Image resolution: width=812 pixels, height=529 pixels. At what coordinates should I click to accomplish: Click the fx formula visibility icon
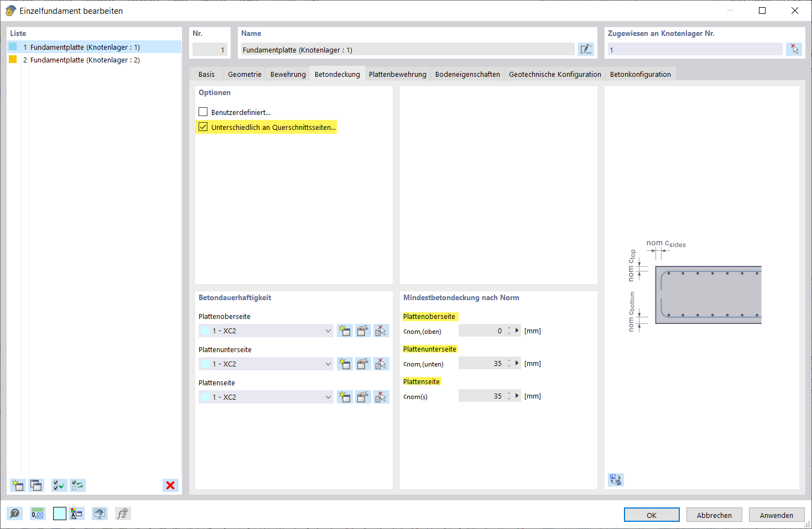point(122,514)
